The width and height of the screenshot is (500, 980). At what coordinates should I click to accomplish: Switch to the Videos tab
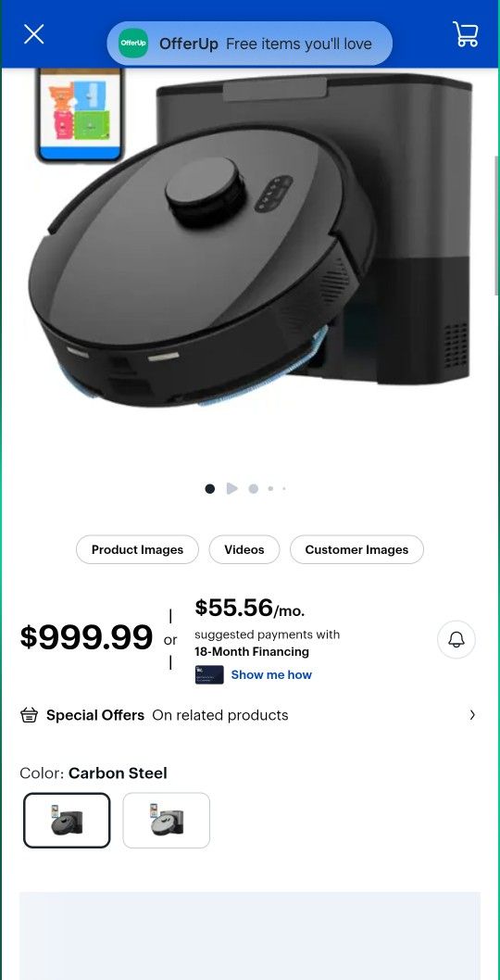point(244,549)
